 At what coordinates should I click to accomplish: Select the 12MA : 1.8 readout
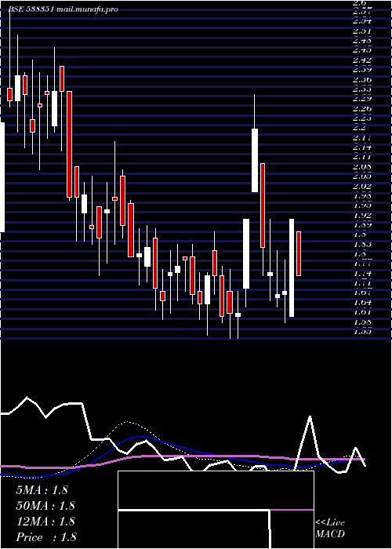pyautogui.click(x=45, y=522)
